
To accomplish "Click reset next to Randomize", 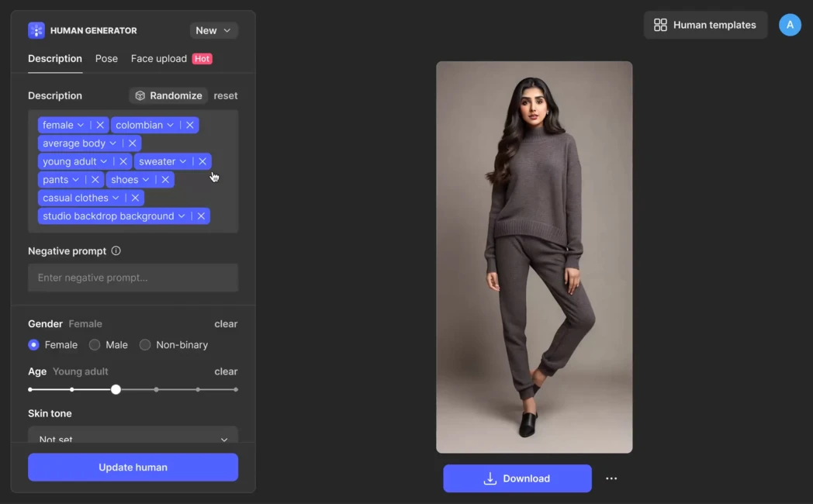I will [225, 95].
